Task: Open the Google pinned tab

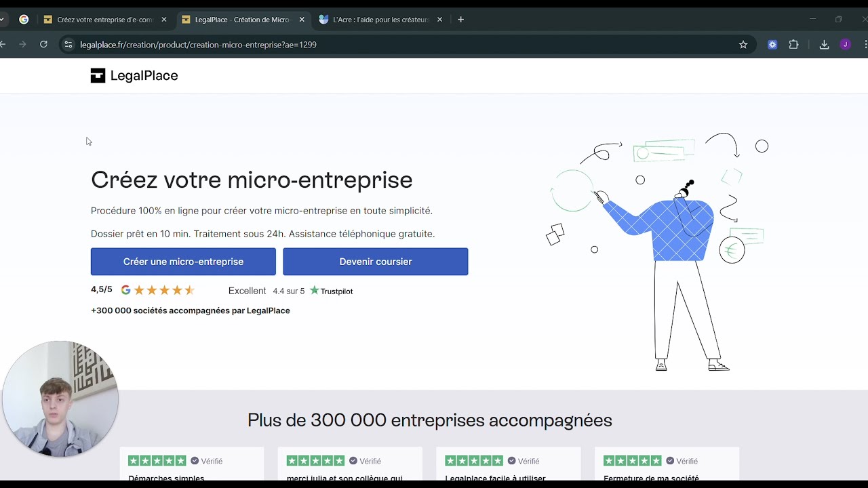Action: tap(24, 20)
